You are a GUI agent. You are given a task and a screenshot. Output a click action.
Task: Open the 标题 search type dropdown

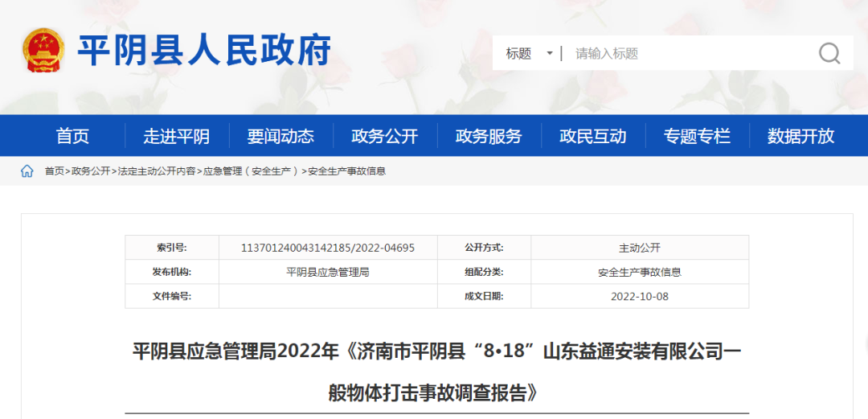529,54
